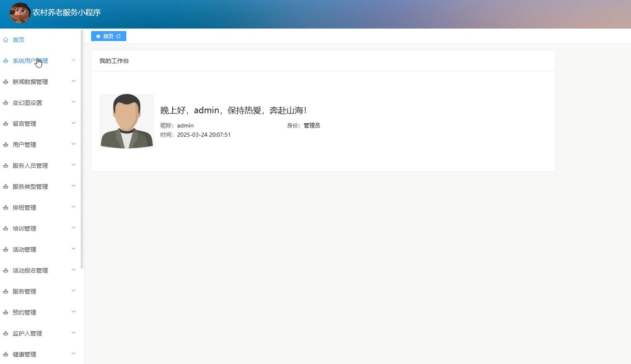Open the 服务管理 menu item
The height and width of the screenshot is (364, 631).
click(25, 291)
